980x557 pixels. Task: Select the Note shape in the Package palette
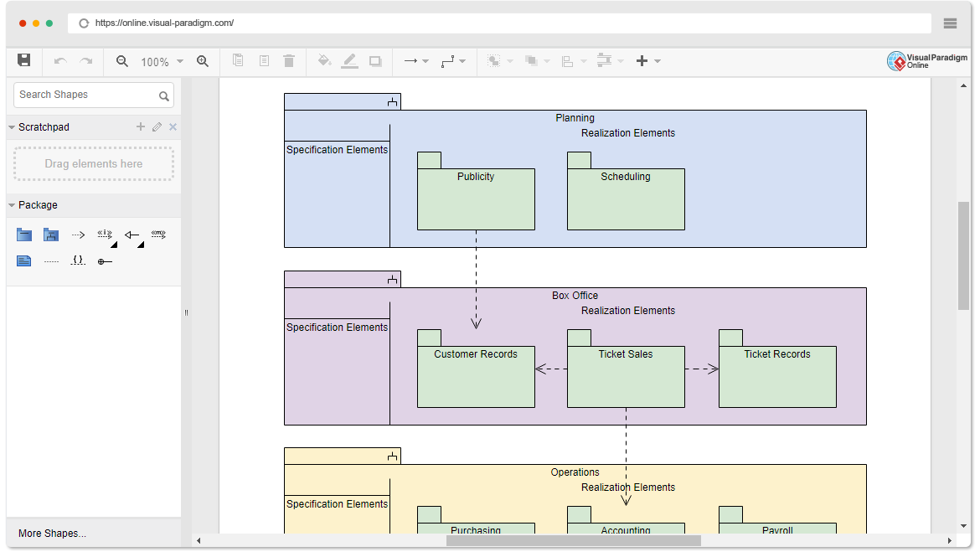pyautogui.click(x=23, y=260)
